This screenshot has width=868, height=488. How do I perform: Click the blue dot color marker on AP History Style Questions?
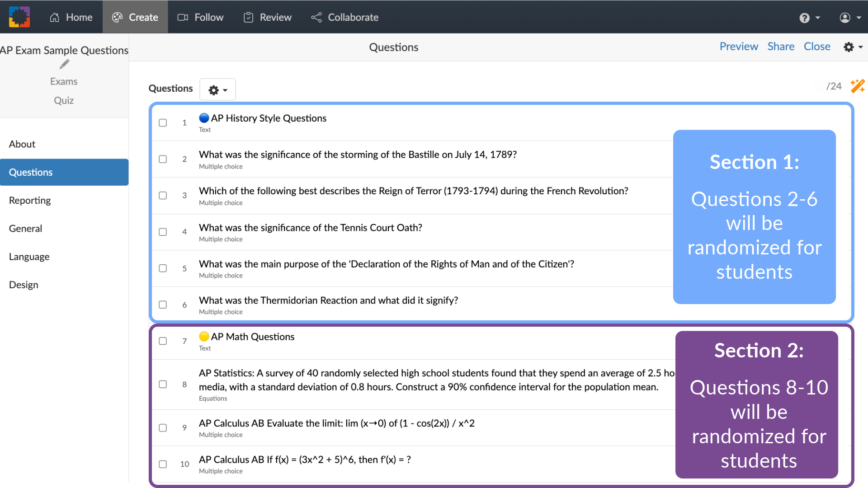[204, 117]
